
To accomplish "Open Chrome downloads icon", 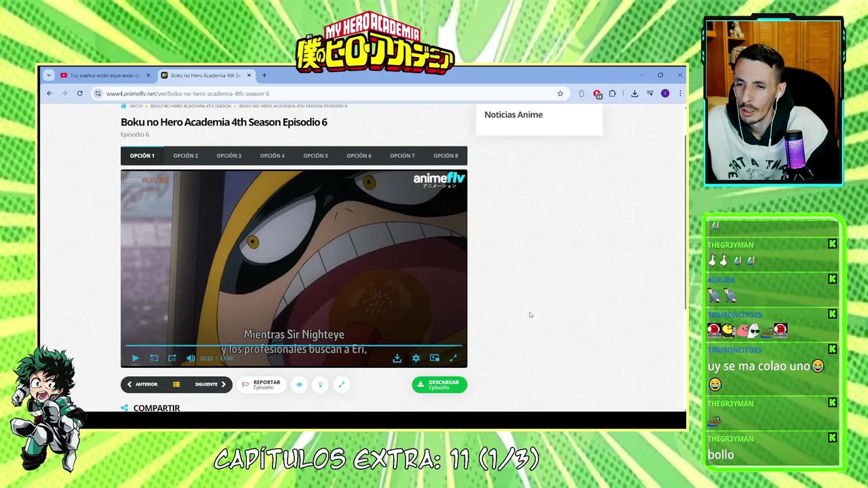I will tap(635, 94).
